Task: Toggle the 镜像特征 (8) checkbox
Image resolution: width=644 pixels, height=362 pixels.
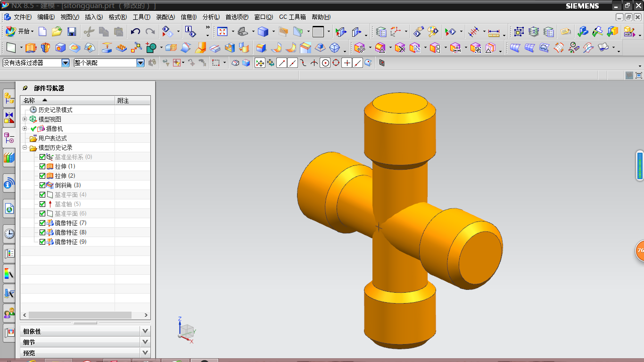Action: [42, 232]
